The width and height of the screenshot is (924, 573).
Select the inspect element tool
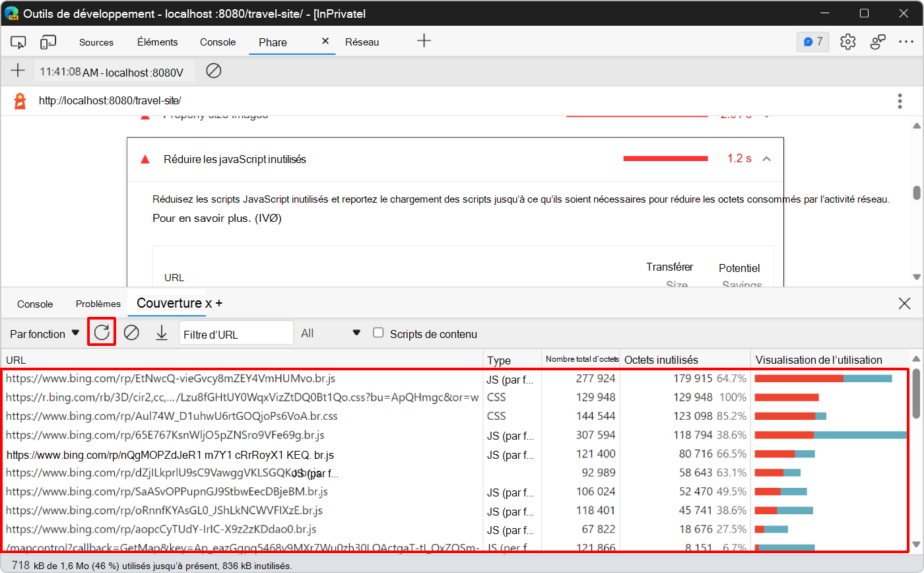[18, 42]
